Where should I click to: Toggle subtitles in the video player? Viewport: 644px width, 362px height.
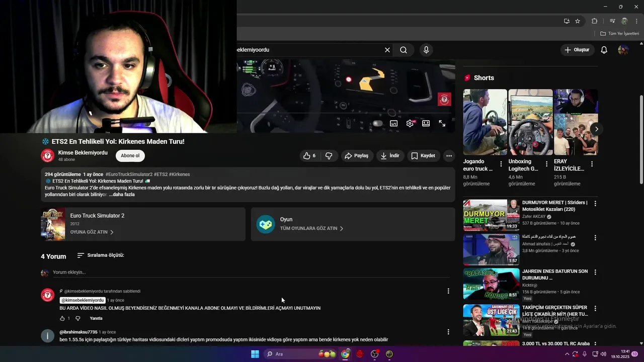[394, 123]
